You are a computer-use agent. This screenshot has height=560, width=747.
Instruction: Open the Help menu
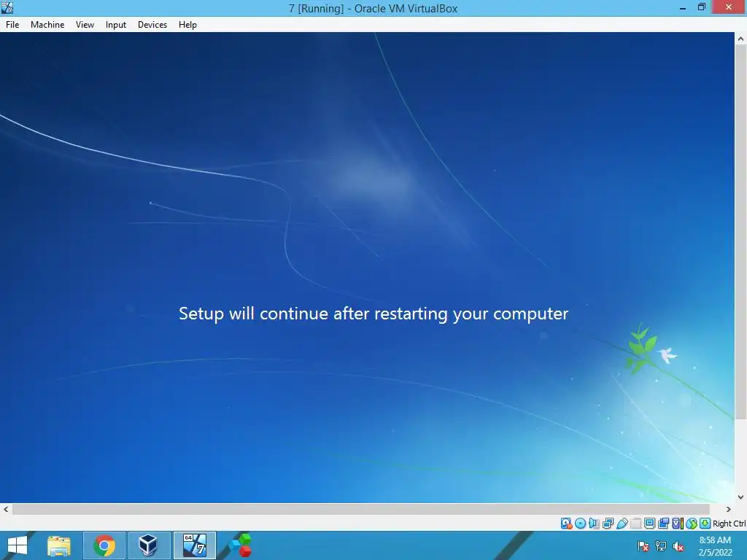[x=187, y=25]
